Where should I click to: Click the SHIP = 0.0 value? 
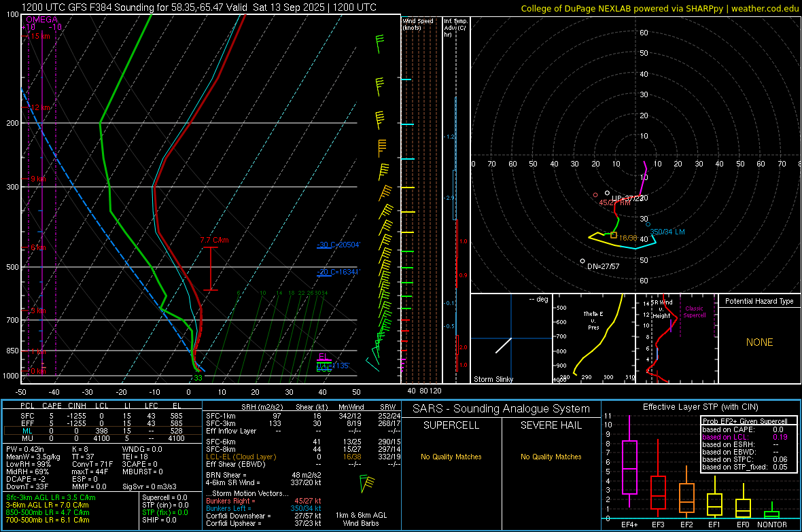point(159,520)
